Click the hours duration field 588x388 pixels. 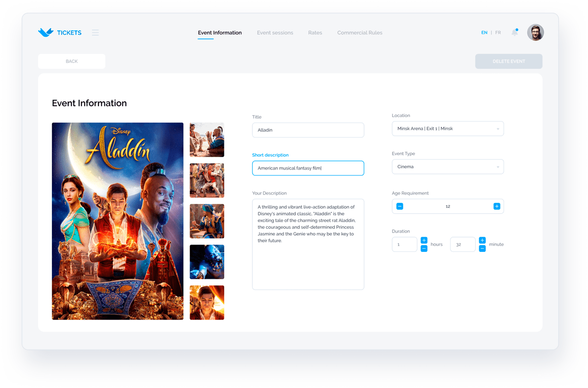click(404, 244)
